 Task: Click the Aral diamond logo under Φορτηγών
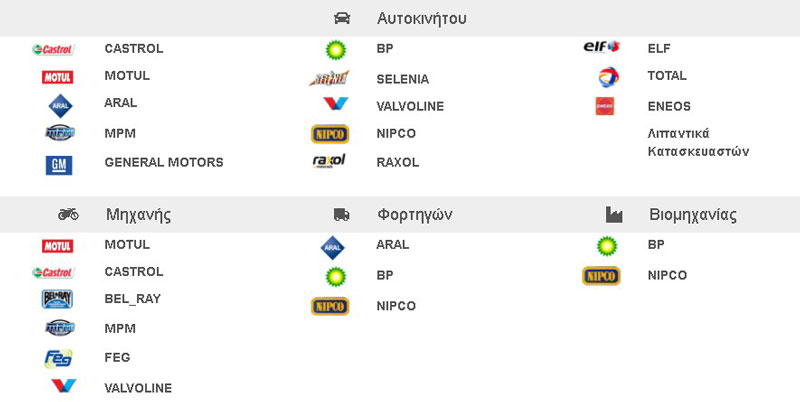(332, 247)
